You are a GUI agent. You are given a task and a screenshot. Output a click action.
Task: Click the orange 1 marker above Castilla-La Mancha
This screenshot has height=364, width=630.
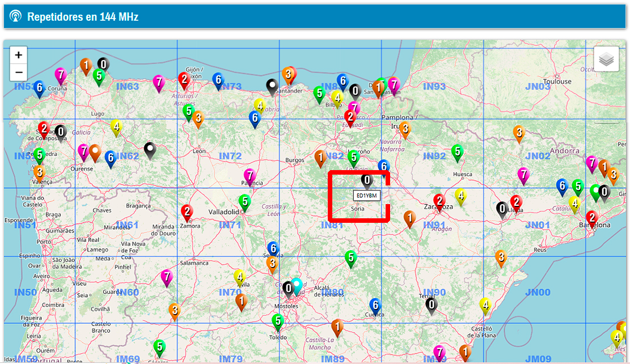click(x=337, y=328)
